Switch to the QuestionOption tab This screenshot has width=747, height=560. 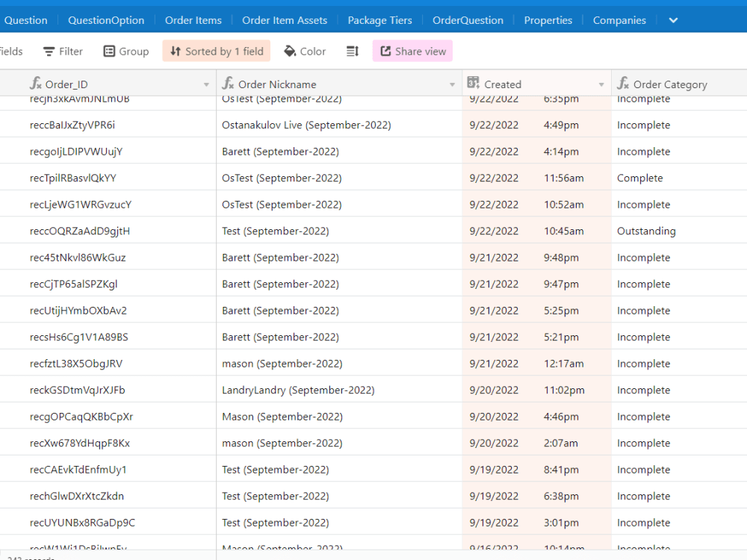tap(106, 20)
